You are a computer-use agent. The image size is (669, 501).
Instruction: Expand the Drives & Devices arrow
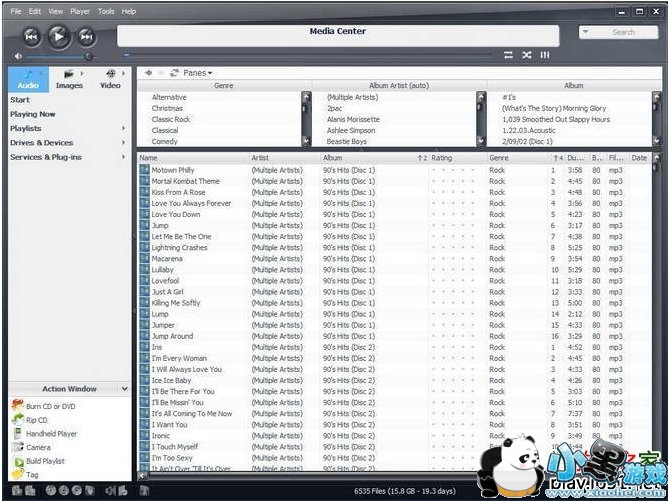click(124, 143)
